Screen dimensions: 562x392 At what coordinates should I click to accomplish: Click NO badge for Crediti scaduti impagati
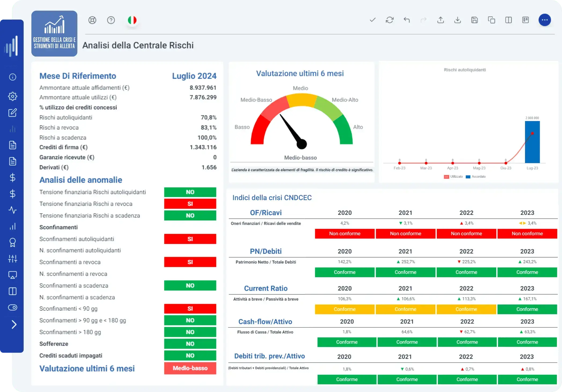190,355
